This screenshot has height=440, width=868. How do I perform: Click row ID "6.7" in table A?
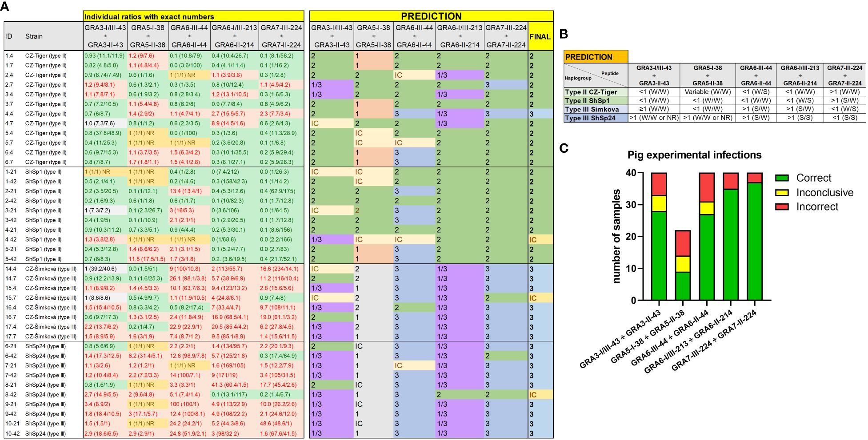tap(9, 162)
